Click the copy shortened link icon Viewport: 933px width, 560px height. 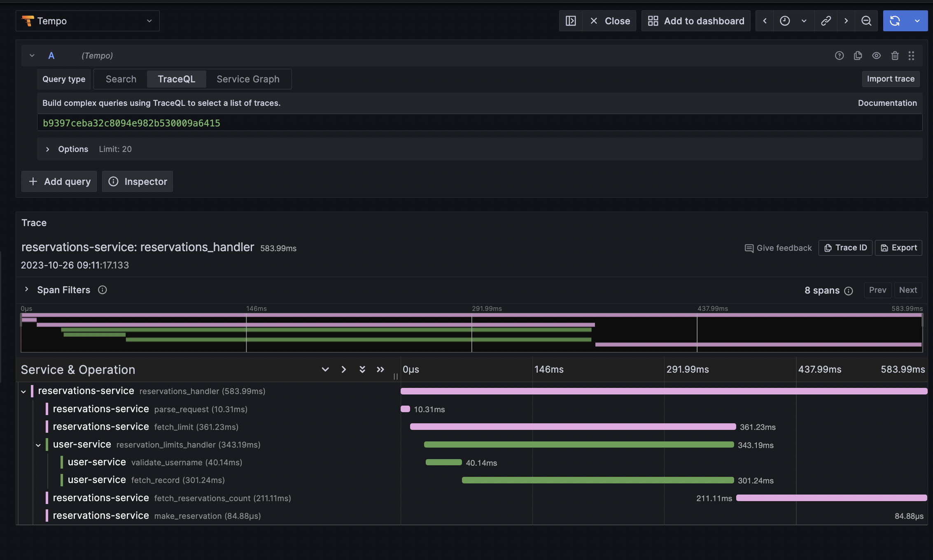[826, 21]
